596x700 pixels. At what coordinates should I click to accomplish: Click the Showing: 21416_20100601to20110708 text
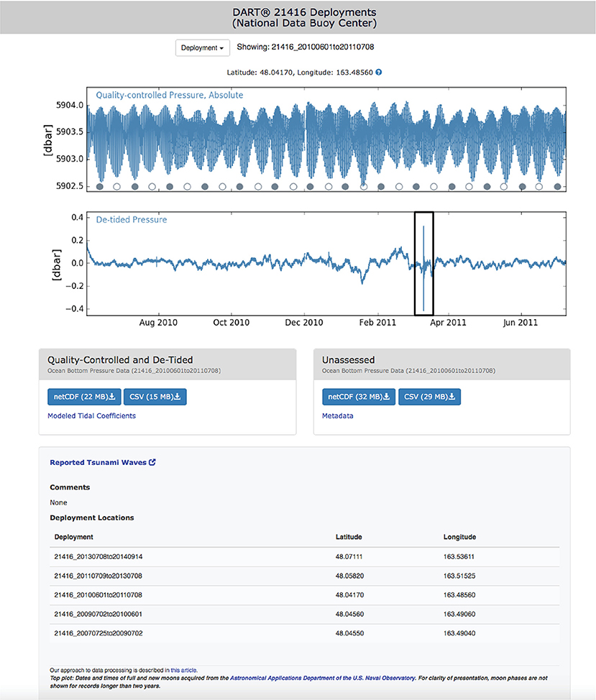click(x=306, y=47)
